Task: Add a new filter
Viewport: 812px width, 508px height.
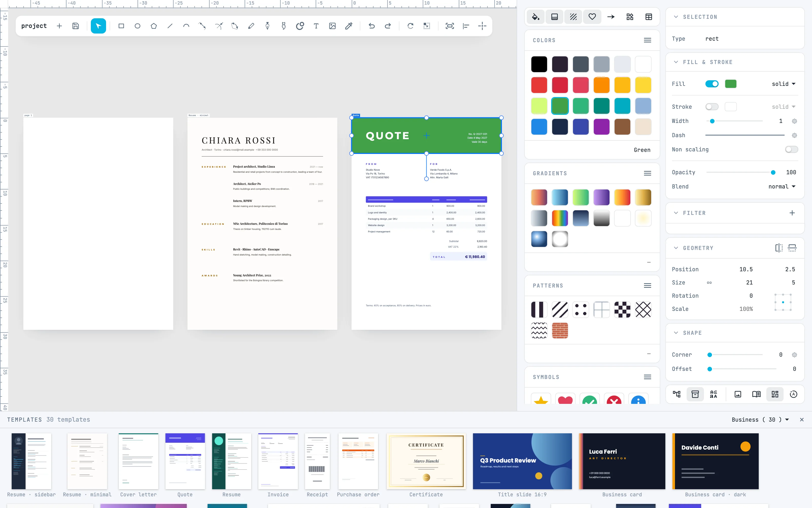Action: (792, 213)
